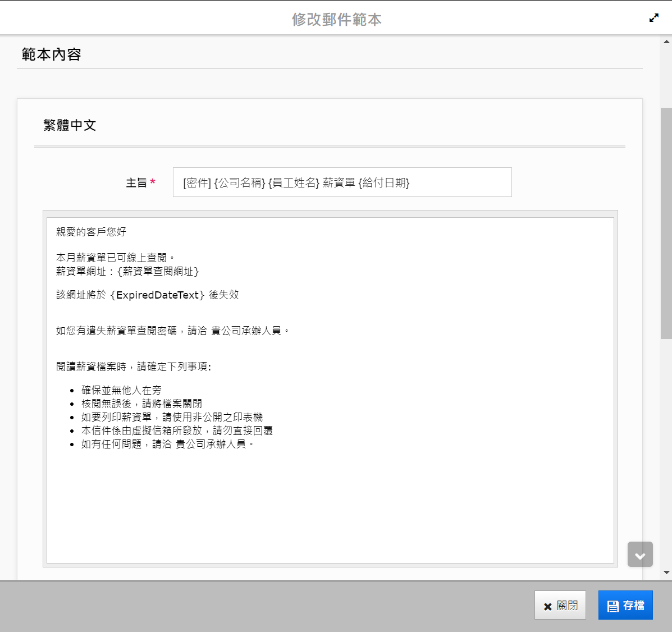
Task: Click the bullet item about 非公開之印表機
Action: tap(172, 417)
